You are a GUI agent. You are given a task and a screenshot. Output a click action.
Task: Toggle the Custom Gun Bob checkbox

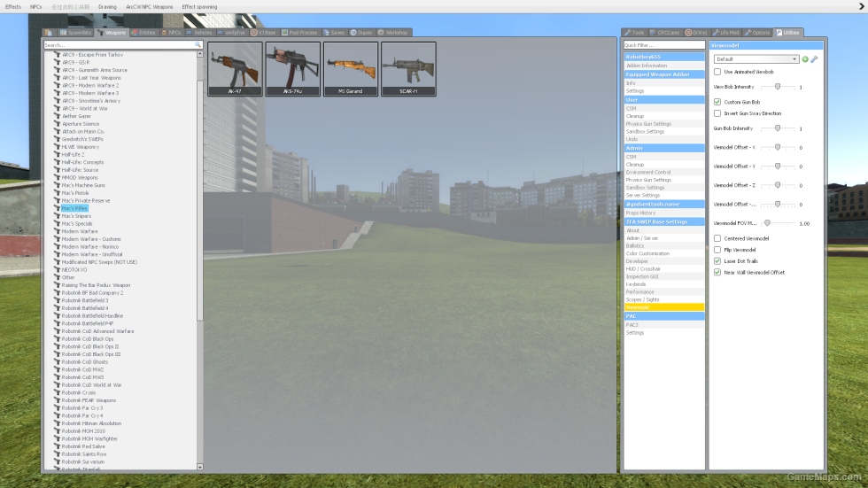point(717,102)
